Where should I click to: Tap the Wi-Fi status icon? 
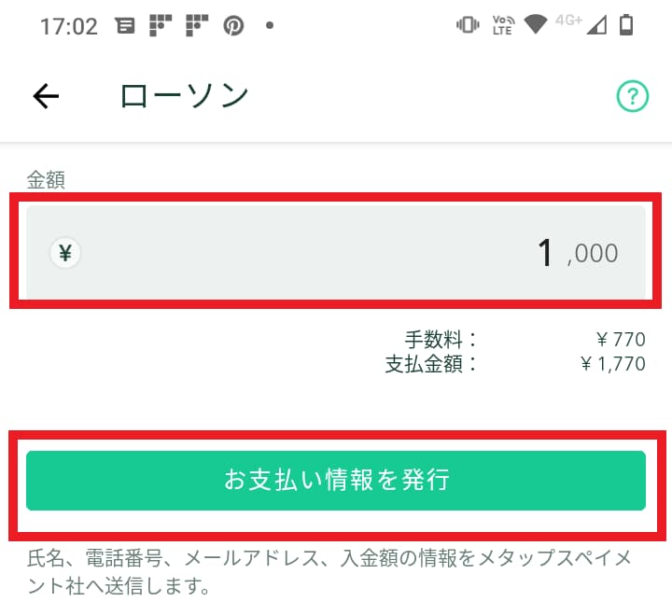click(x=535, y=25)
